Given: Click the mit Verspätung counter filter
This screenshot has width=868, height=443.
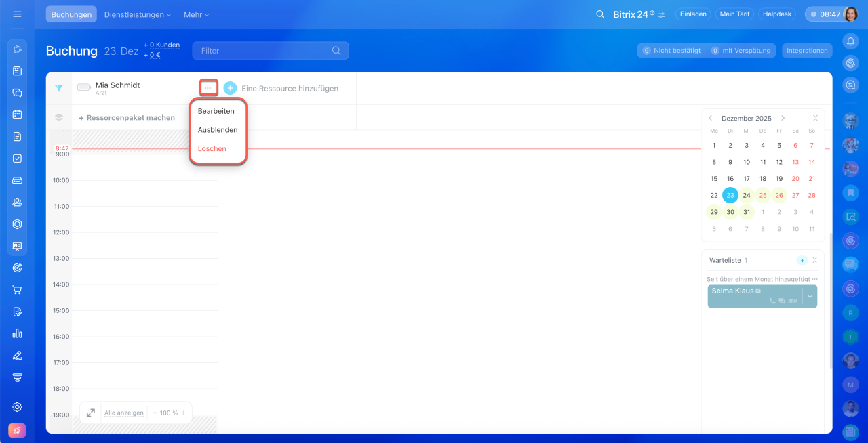Looking at the screenshot, I should 742,51.
